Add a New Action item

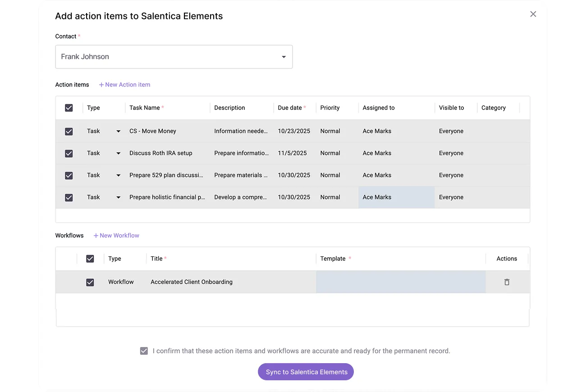tap(124, 85)
